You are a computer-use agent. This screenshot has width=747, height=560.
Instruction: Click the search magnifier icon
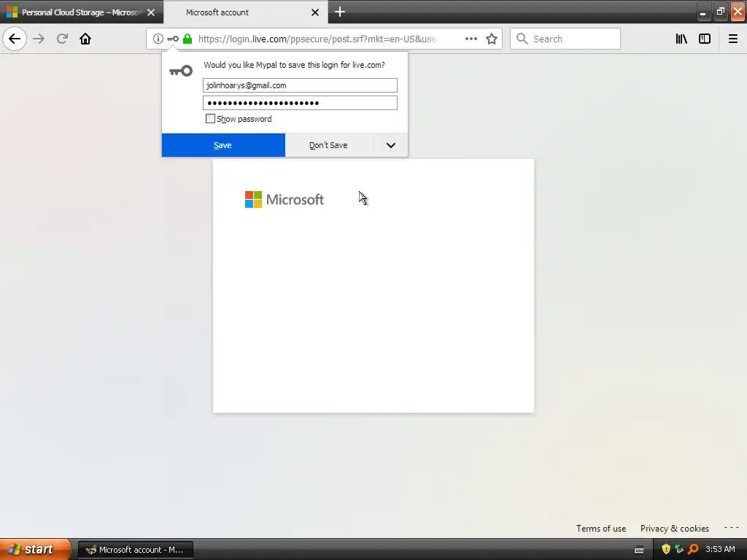pos(522,39)
